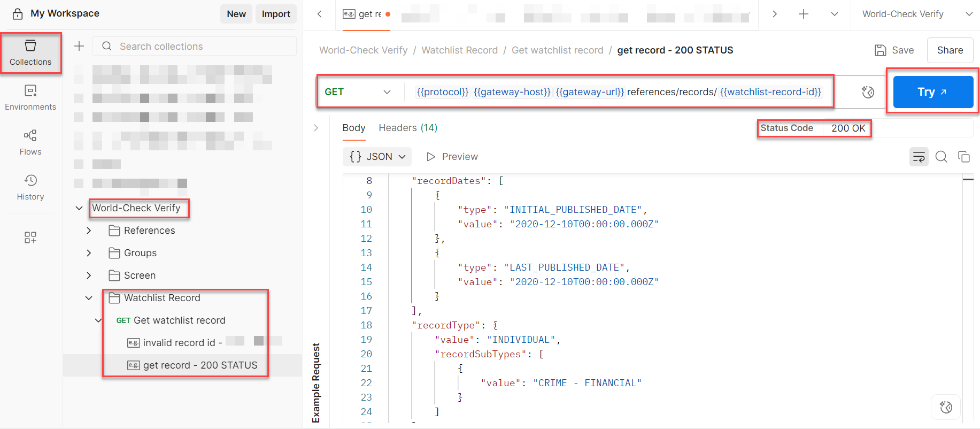
Task: Click the Search collections input field
Action: tap(195, 46)
